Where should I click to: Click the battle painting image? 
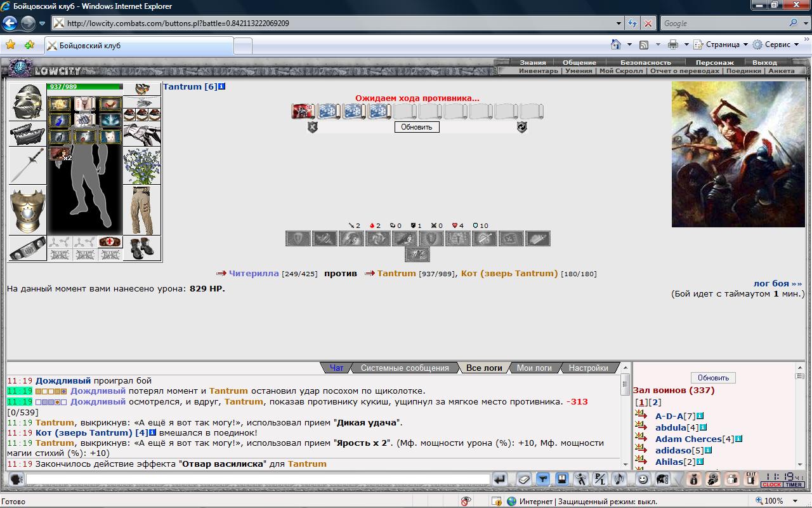pyautogui.click(x=738, y=155)
